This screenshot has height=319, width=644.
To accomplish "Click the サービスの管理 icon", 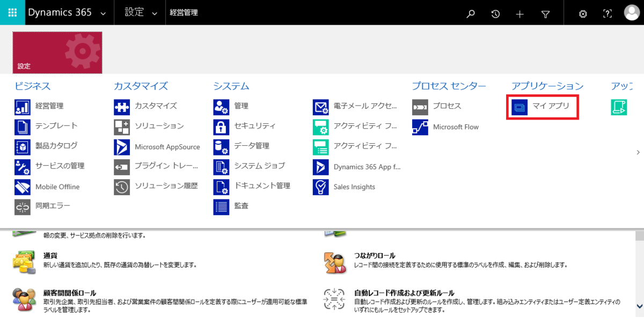I will click(23, 167).
